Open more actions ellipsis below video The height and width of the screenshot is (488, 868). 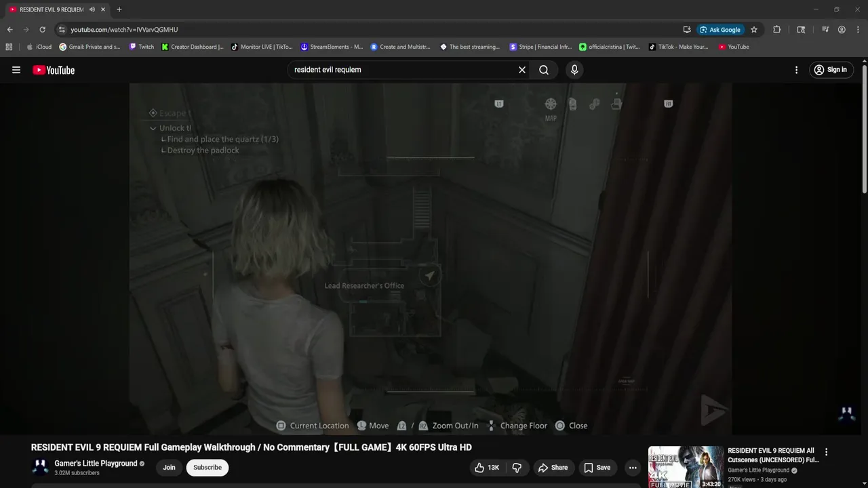pyautogui.click(x=633, y=468)
